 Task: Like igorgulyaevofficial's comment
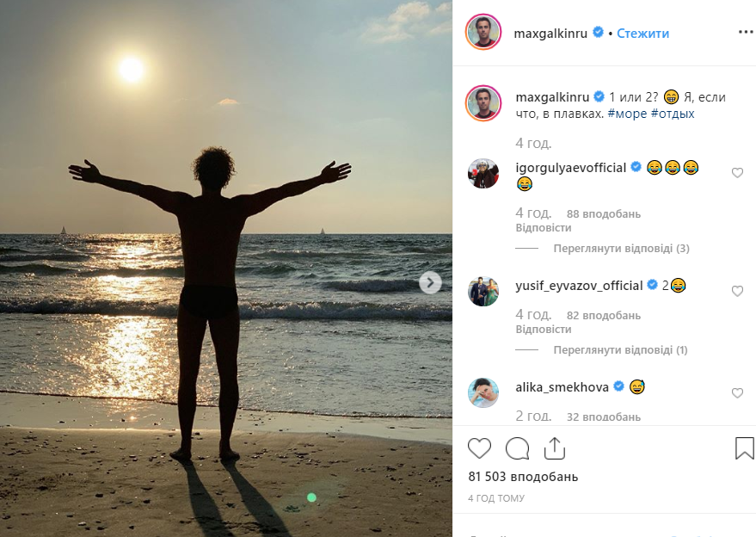737,173
